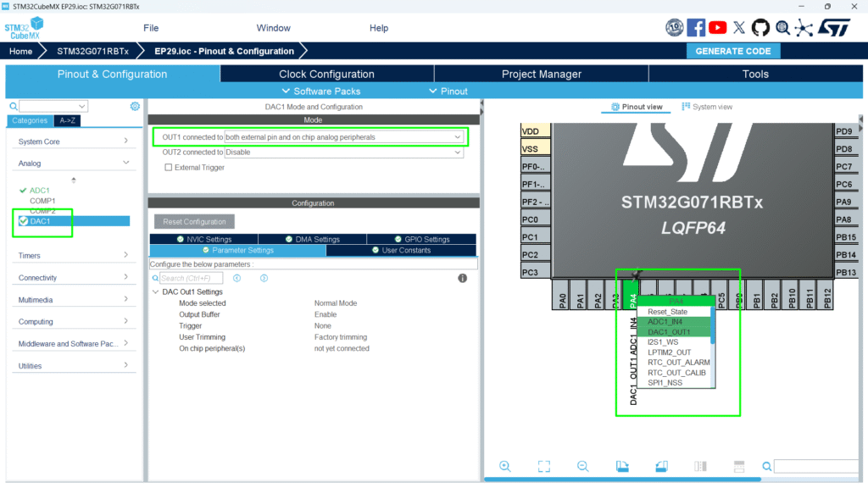Open the categories settings gear icon
The width and height of the screenshot is (868, 488).
pyautogui.click(x=135, y=107)
